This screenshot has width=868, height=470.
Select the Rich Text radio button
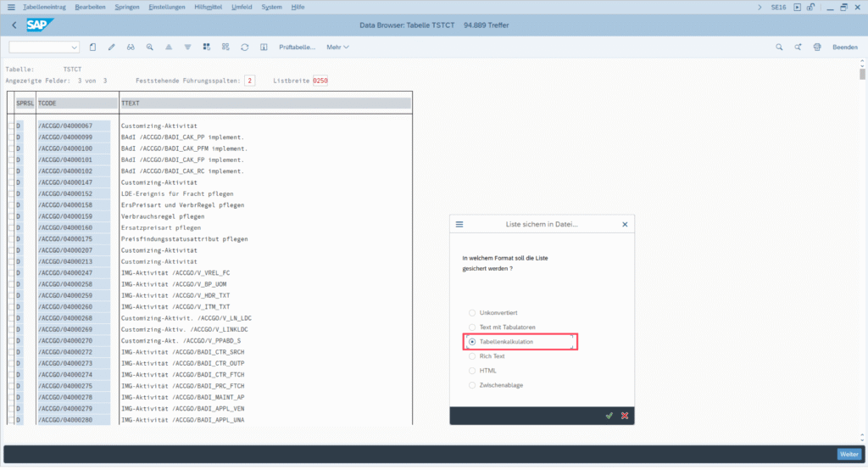pos(472,355)
